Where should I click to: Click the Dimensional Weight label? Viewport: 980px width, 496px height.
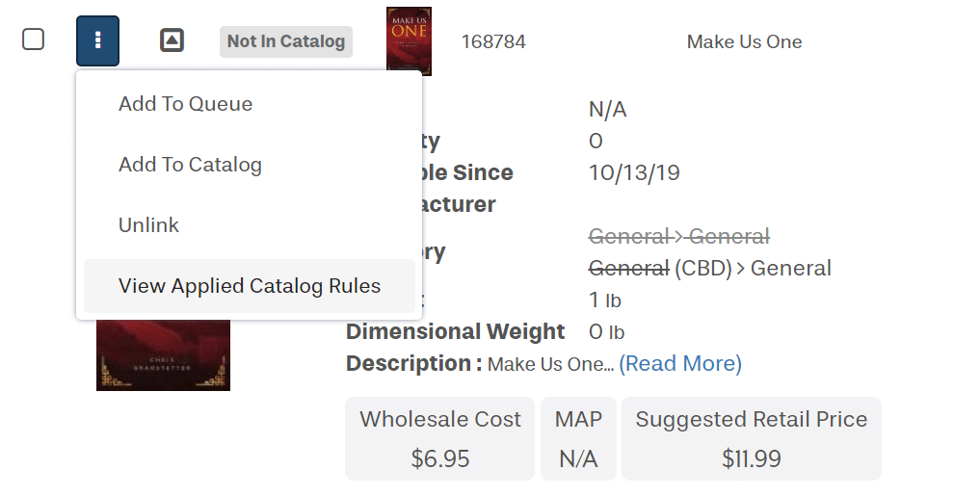tap(455, 331)
